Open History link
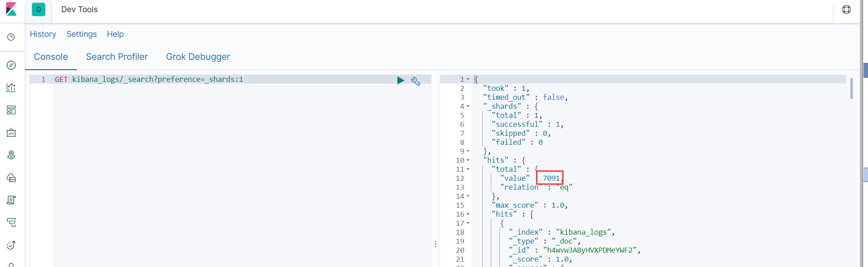The image size is (868, 267). click(x=43, y=34)
